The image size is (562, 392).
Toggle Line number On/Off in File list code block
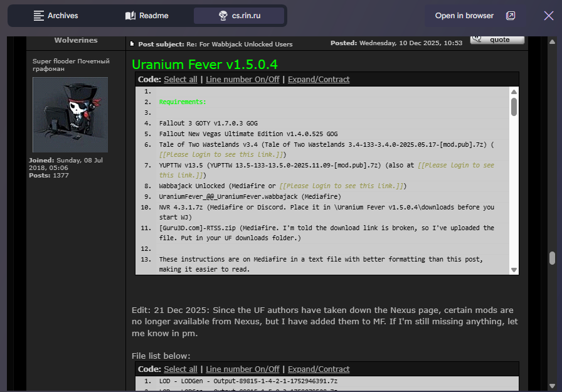tap(242, 369)
